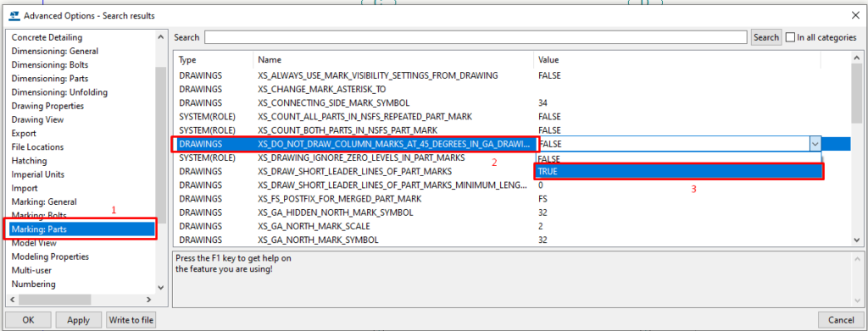Screen dimensions: 868x331
Task: Click the category list scroll up arrow
Action: (161, 37)
